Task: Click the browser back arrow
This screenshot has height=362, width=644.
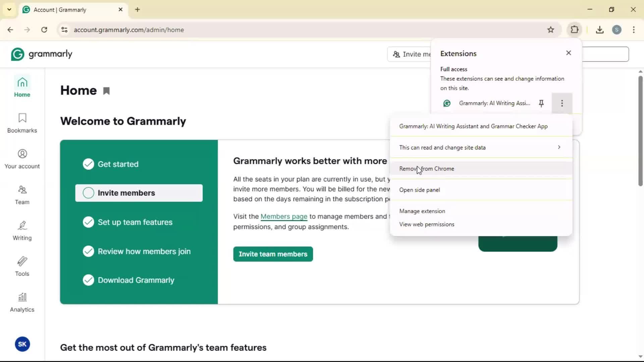Action: 10,30
